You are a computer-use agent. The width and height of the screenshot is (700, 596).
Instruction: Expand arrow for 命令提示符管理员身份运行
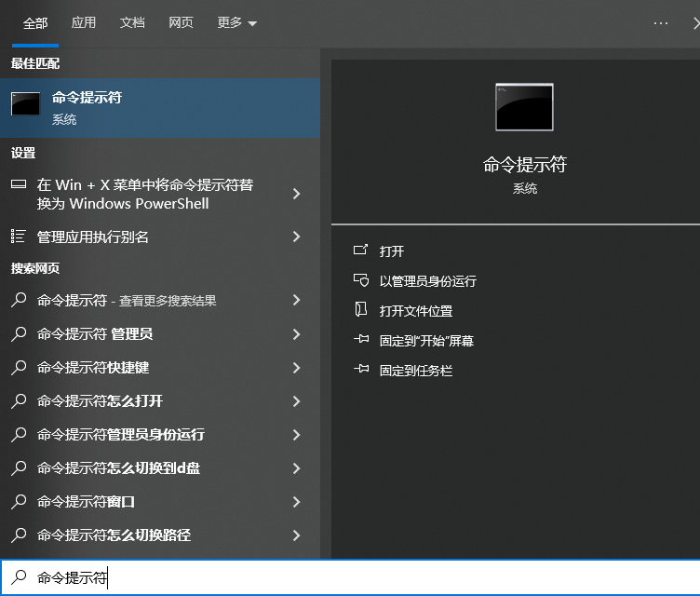(x=296, y=435)
